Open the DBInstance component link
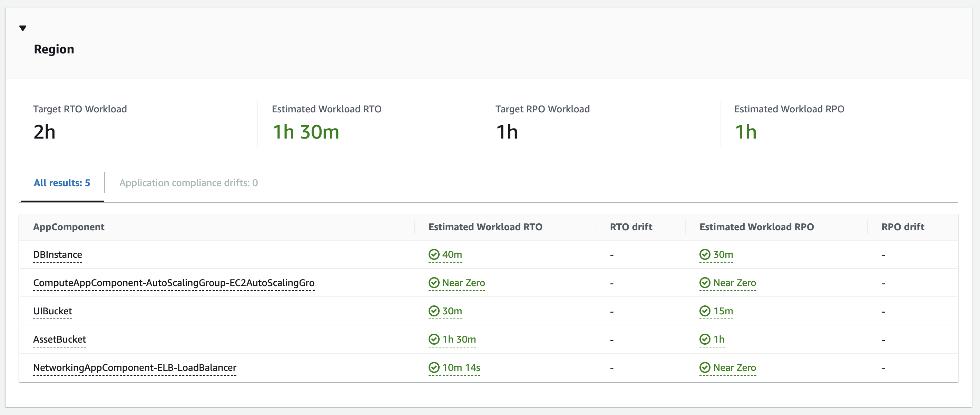 pyautogui.click(x=57, y=255)
